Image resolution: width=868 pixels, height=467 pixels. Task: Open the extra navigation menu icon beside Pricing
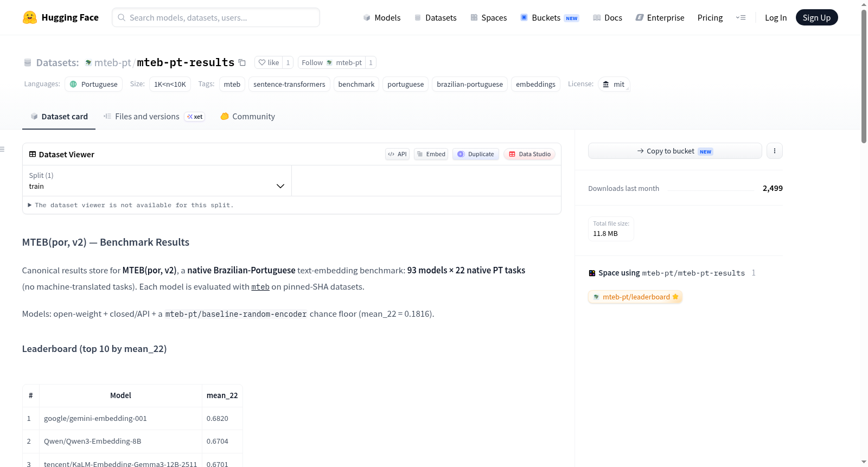pyautogui.click(x=741, y=17)
